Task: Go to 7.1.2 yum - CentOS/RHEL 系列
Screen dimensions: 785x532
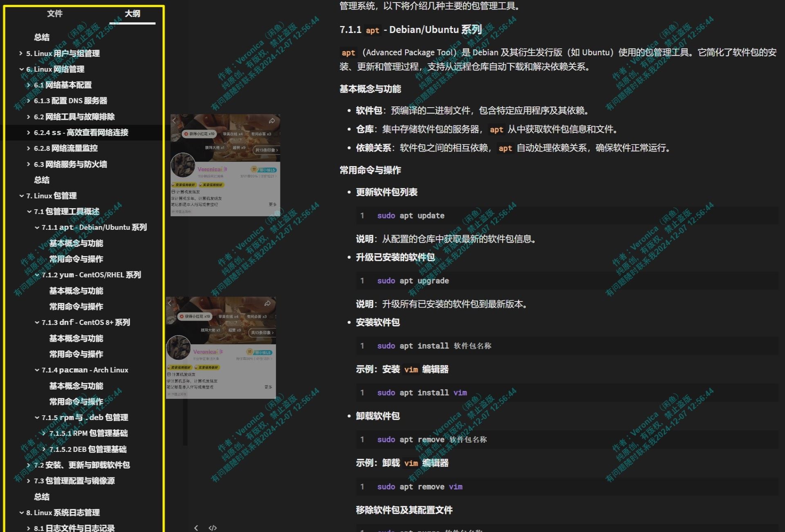Action: pyautogui.click(x=91, y=275)
